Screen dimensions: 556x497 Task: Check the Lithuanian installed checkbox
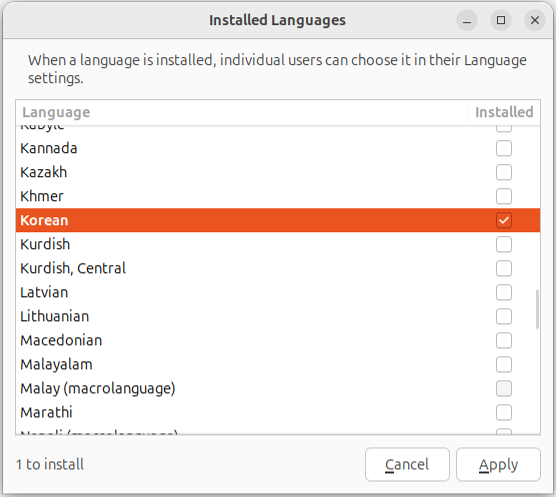[x=504, y=316]
